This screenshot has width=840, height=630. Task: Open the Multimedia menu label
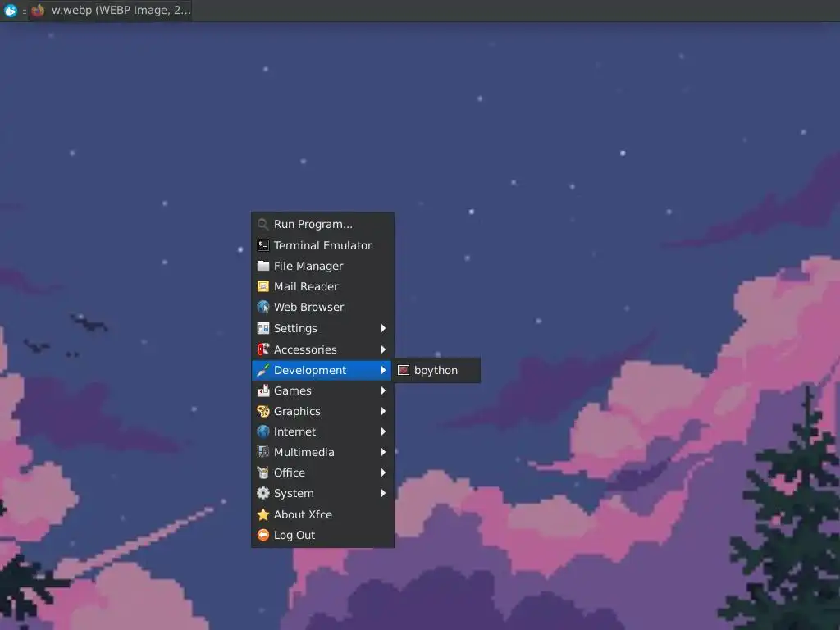[304, 452]
